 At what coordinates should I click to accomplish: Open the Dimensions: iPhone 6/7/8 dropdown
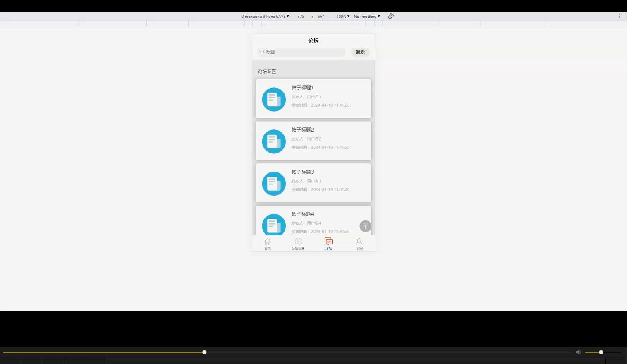[266, 16]
